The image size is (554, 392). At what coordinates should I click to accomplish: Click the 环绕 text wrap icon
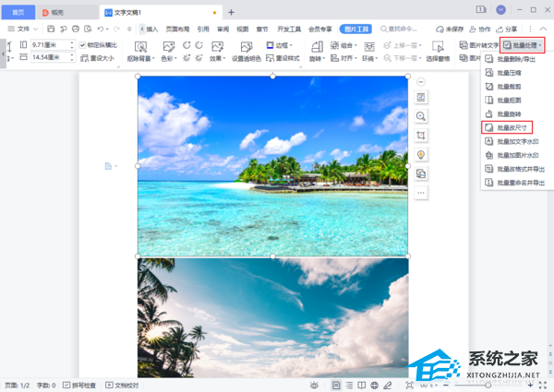click(x=369, y=46)
